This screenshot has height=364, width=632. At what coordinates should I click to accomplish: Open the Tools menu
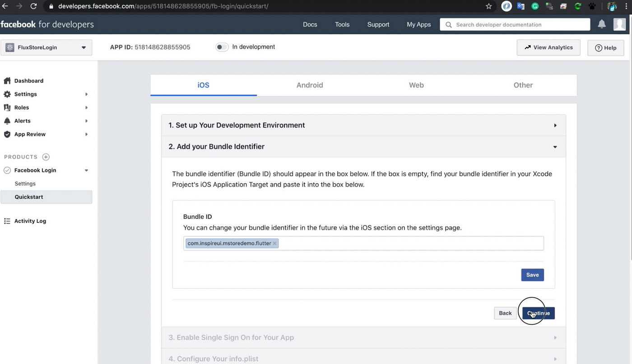tap(342, 24)
